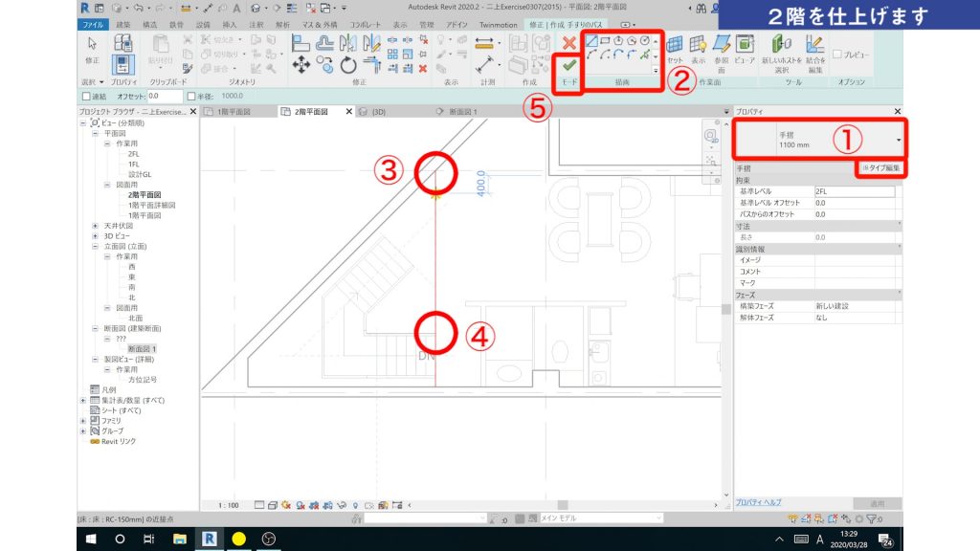
Task: Click the オフセット input field
Action: click(x=165, y=97)
